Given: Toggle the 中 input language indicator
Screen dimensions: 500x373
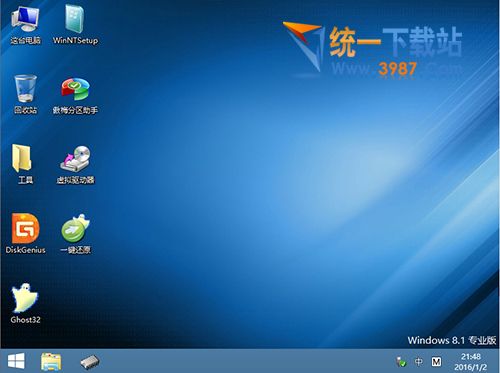Looking at the screenshot, I should [x=419, y=361].
